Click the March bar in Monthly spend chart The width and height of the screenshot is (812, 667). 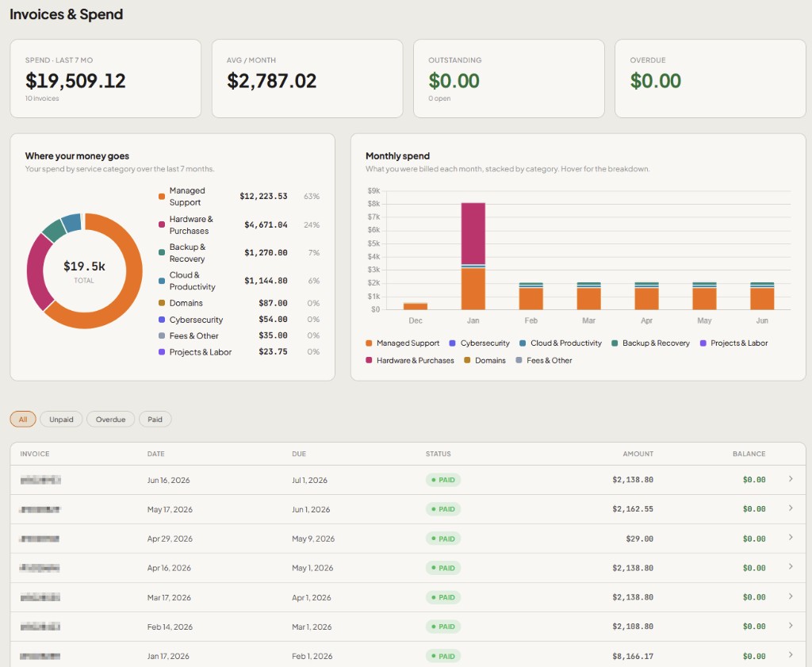point(589,296)
